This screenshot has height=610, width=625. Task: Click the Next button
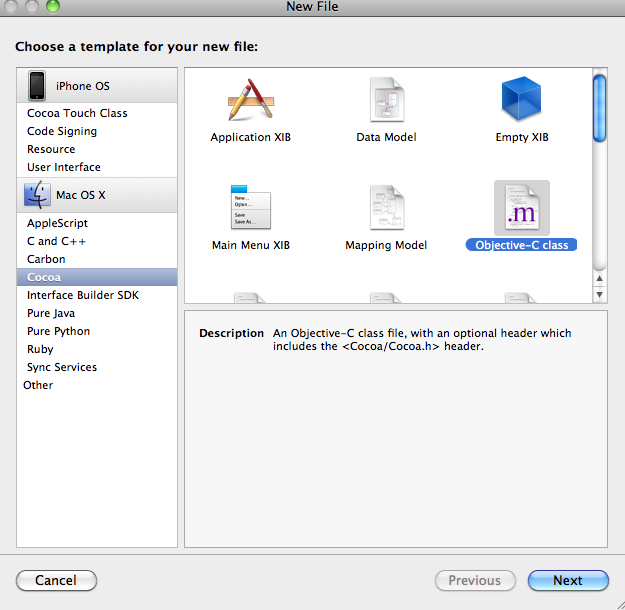pos(568,580)
